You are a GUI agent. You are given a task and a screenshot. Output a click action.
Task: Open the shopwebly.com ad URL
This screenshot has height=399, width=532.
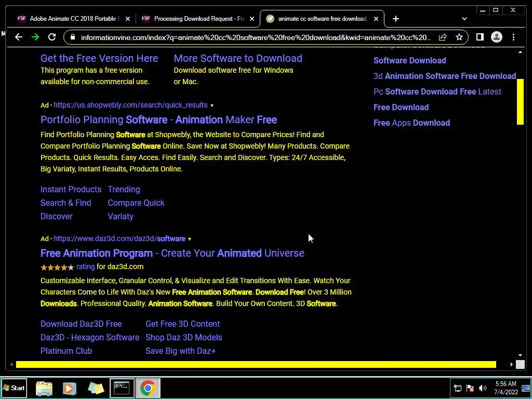tap(130, 105)
